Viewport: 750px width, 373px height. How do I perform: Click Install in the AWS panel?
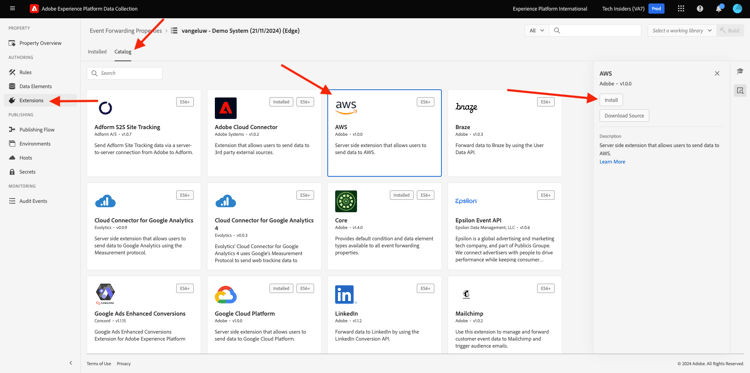pos(611,100)
